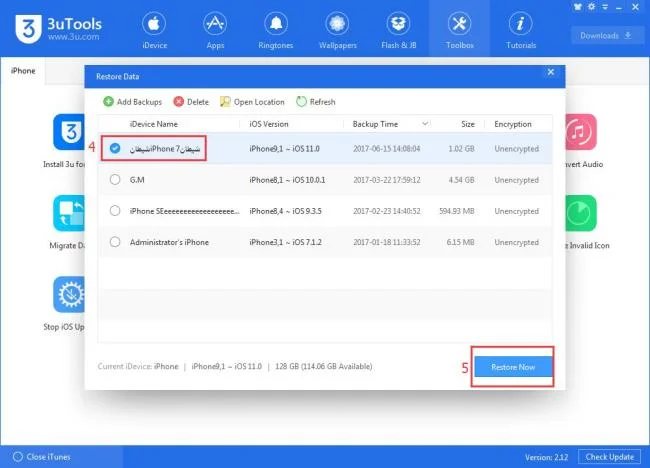The image size is (650, 468).
Task: Select Administrator's iPhone backup radio button
Action: (115, 242)
